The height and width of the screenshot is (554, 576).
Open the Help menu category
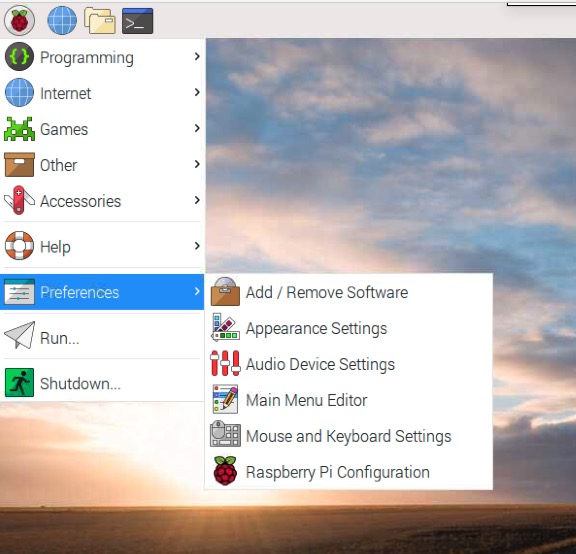tap(102, 246)
